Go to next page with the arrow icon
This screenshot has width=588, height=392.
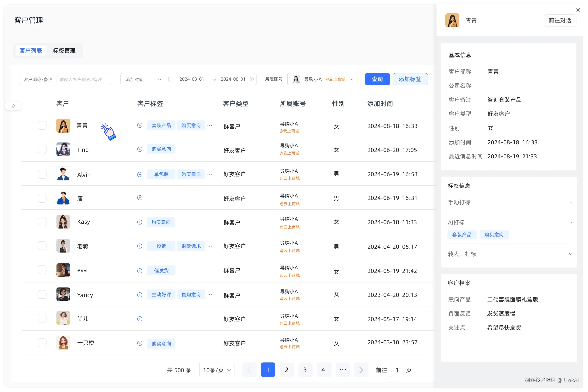pyautogui.click(x=361, y=370)
